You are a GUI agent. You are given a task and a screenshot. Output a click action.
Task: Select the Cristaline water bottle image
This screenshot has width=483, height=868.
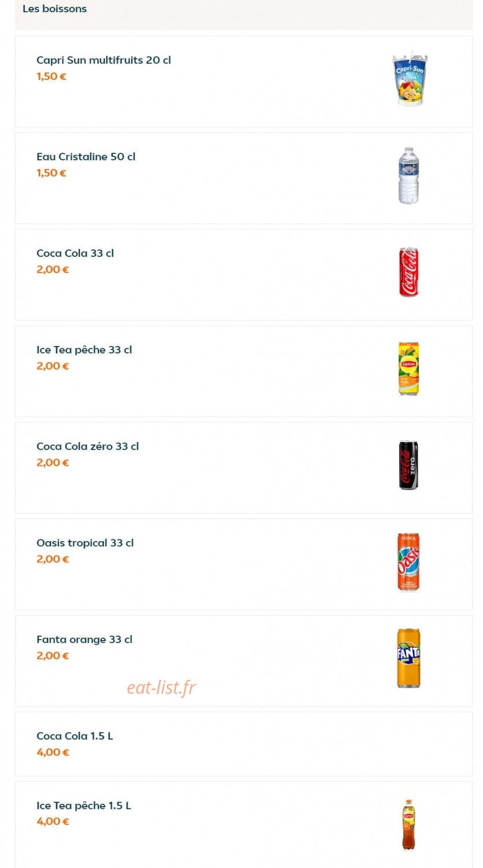(x=409, y=175)
